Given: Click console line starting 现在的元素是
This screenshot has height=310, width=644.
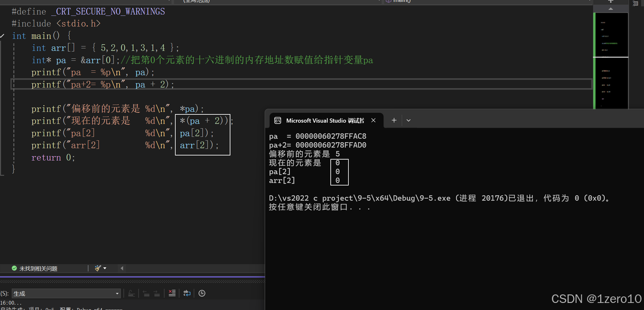Looking at the screenshot, I should tap(304, 163).
